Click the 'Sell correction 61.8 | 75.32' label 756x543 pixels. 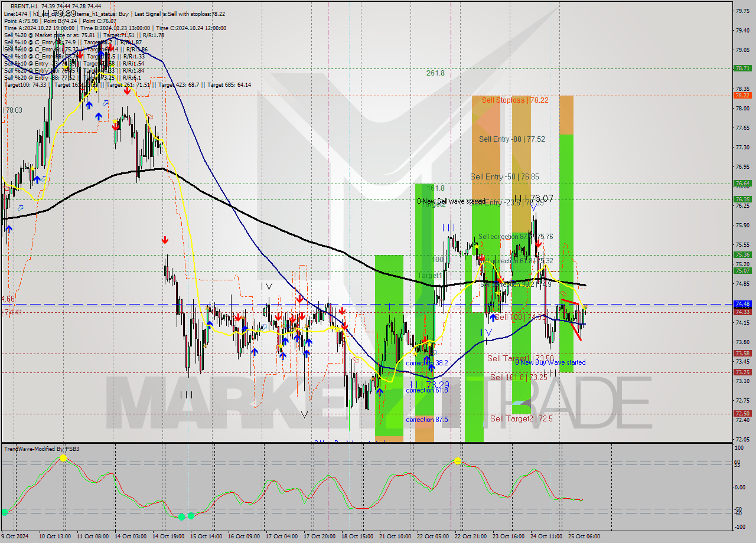pyautogui.click(x=516, y=261)
